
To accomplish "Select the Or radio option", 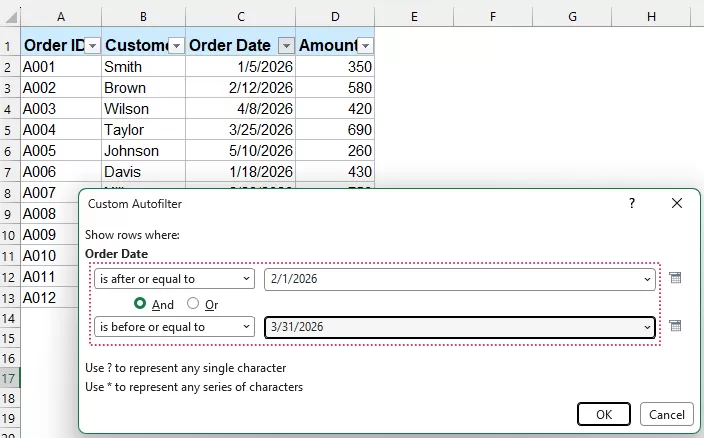I will (193, 303).
